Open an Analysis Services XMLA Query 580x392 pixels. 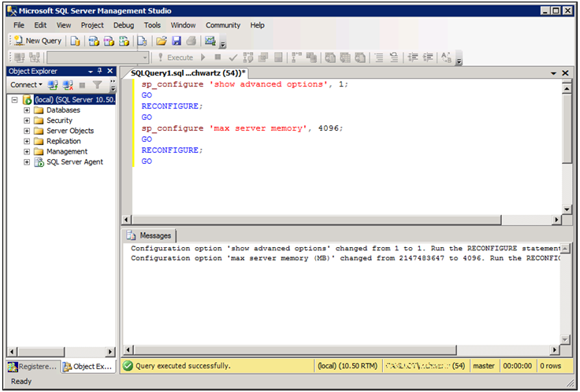click(124, 41)
